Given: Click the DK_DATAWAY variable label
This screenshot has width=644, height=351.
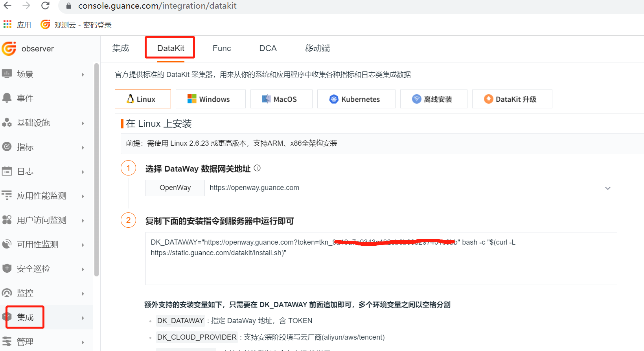Looking at the screenshot, I should (x=180, y=321).
